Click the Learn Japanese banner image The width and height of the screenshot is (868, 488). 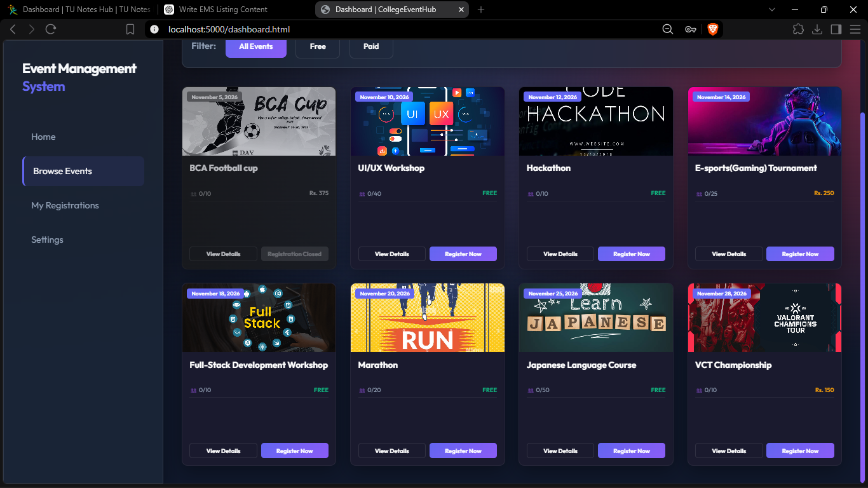596,318
